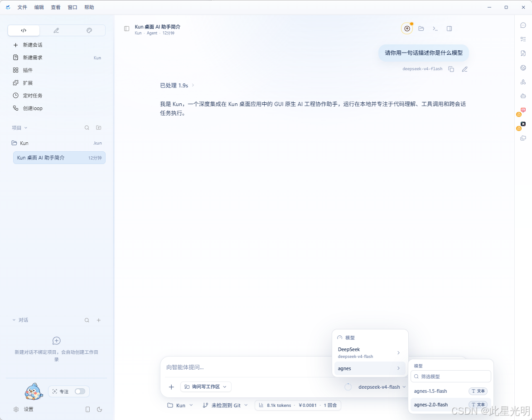Open the globe browser icon in right rail
532x420 pixels.
[523, 68]
